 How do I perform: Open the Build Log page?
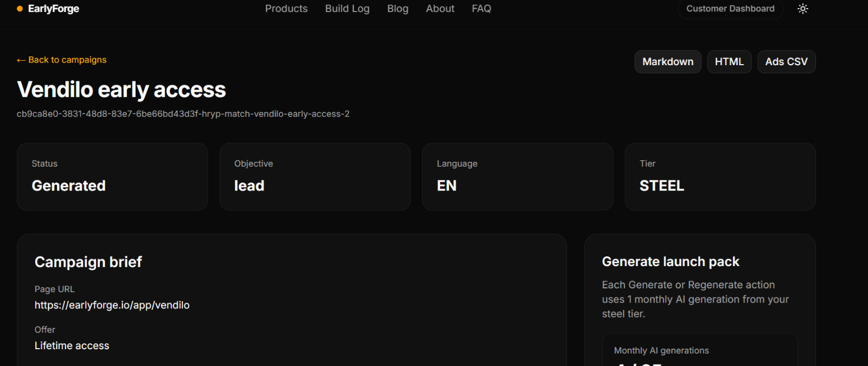point(347,9)
